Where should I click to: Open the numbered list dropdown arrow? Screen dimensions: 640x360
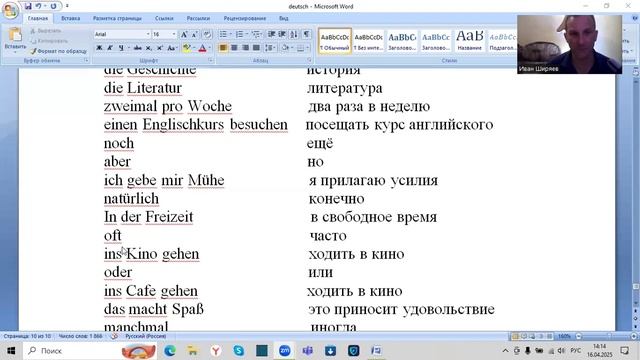[x=247, y=34]
